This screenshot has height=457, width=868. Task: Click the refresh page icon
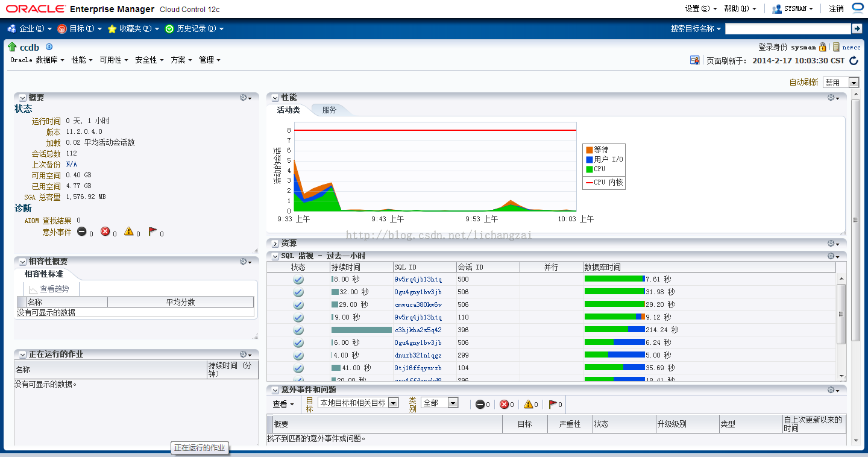tap(854, 60)
